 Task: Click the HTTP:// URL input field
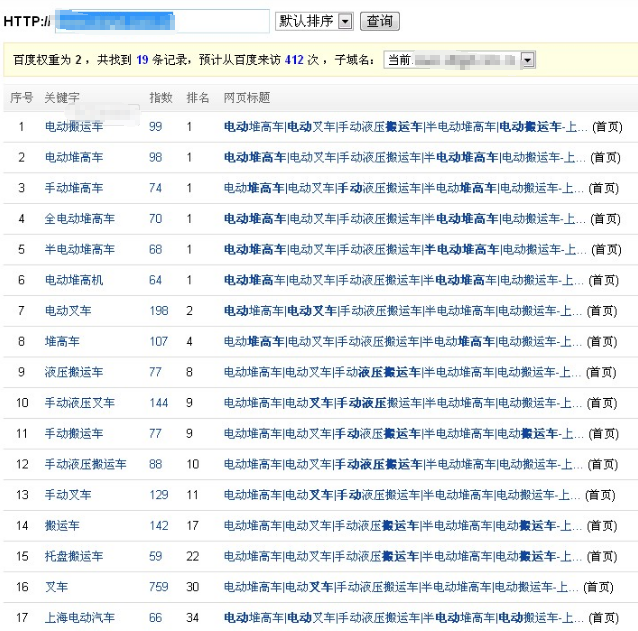162,21
